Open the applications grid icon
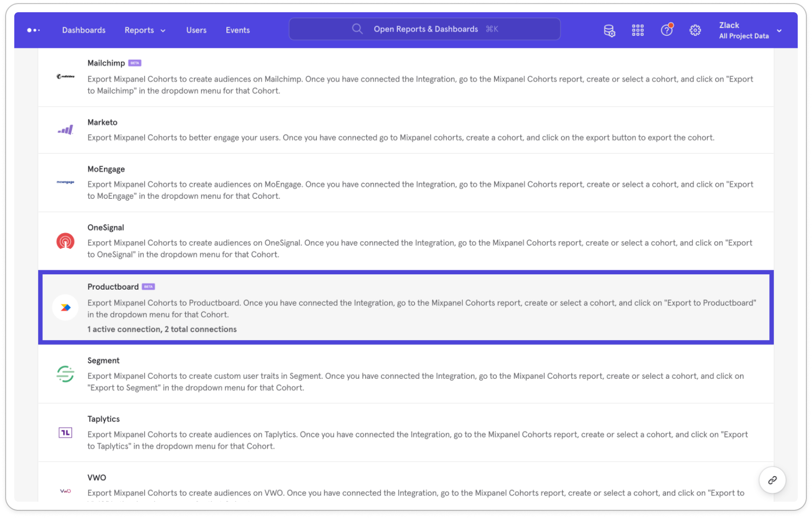Viewport: 812px width, 518px height. [638, 31]
